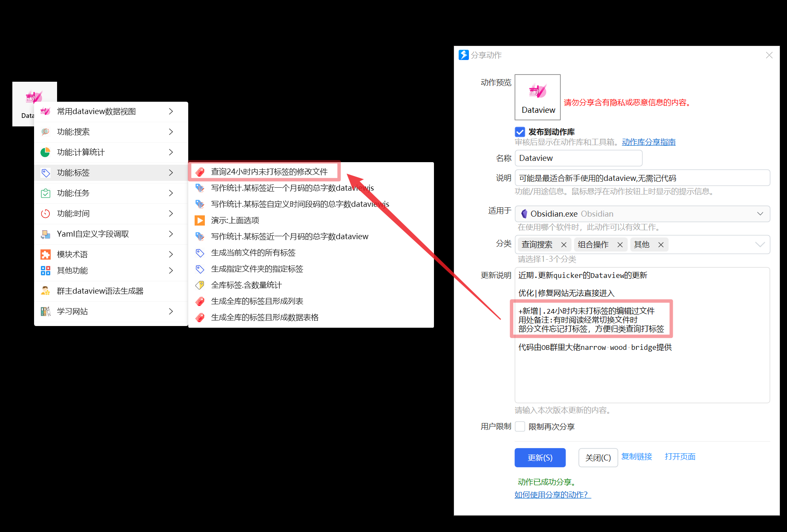The height and width of the screenshot is (532, 787).
Task: Open the 适用于 Obsidian.exe dropdown
Action: pyautogui.click(x=642, y=214)
